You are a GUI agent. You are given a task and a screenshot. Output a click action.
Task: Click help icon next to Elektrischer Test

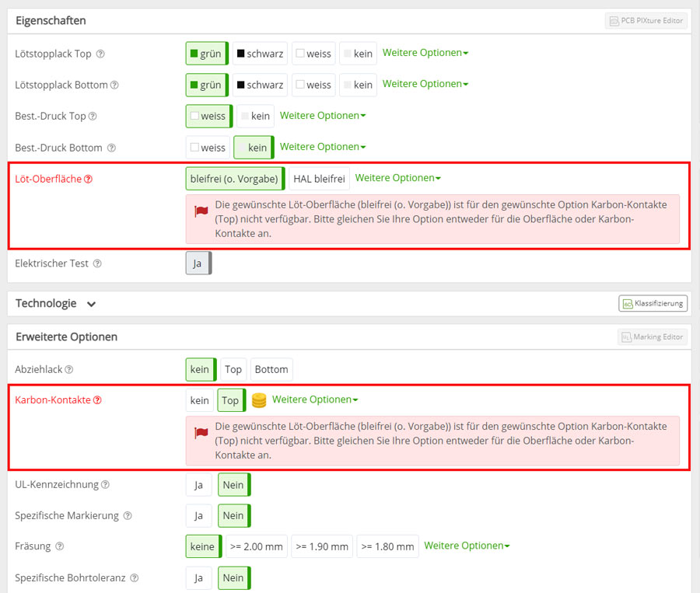tap(97, 263)
